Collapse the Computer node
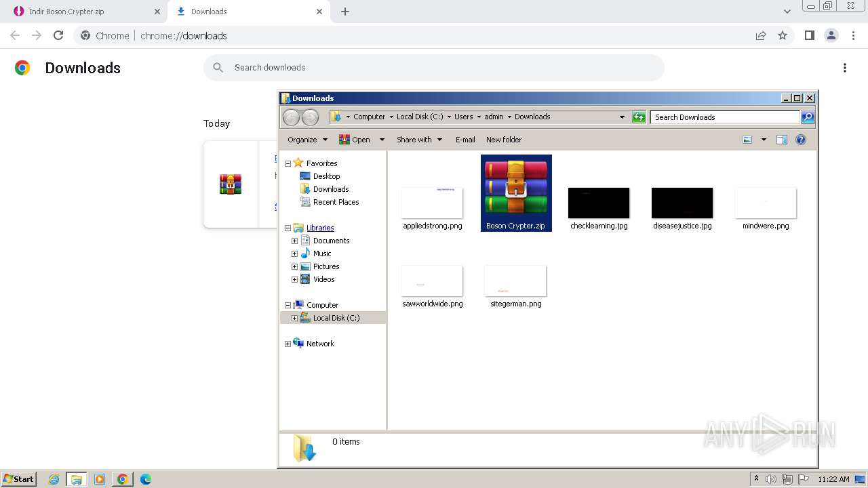The image size is (868, 488). pos(288,306)
